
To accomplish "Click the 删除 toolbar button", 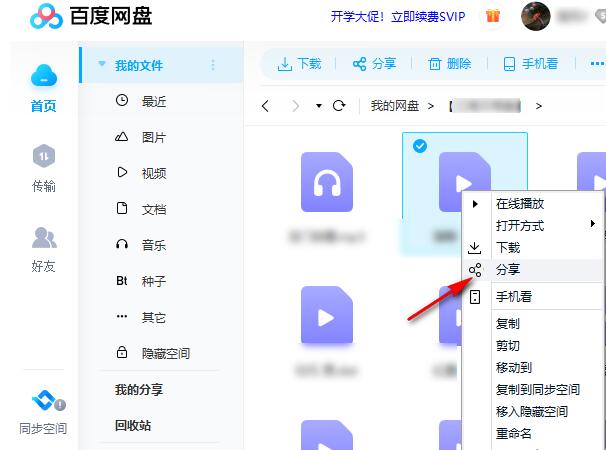I will coord(450,64).
